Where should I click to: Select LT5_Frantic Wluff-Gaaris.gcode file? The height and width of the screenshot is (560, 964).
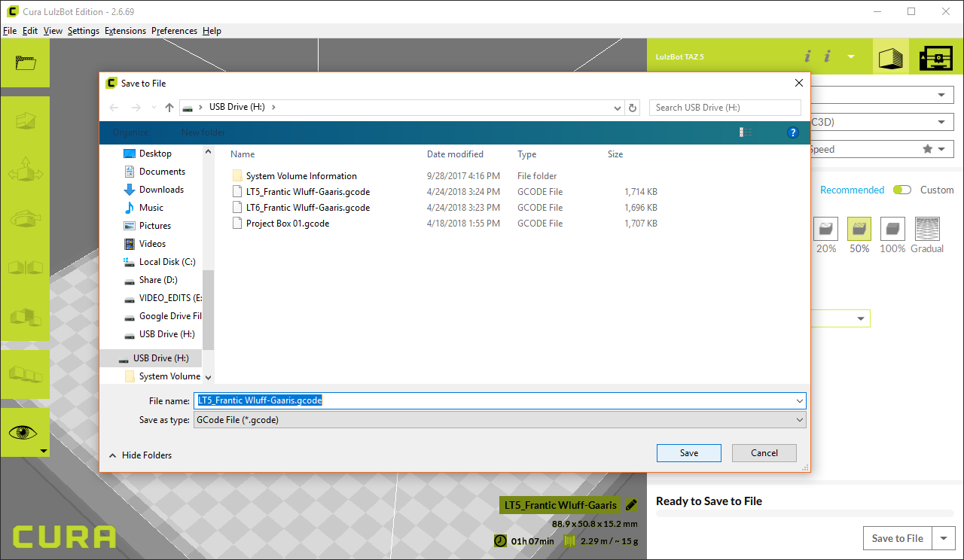coord(308,192)
